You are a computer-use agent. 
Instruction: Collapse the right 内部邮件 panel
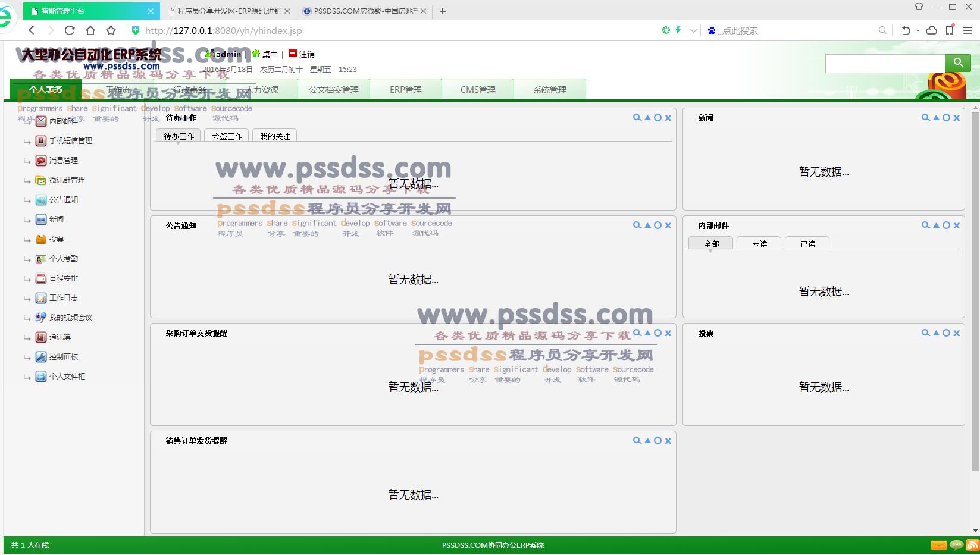point(936,225)
